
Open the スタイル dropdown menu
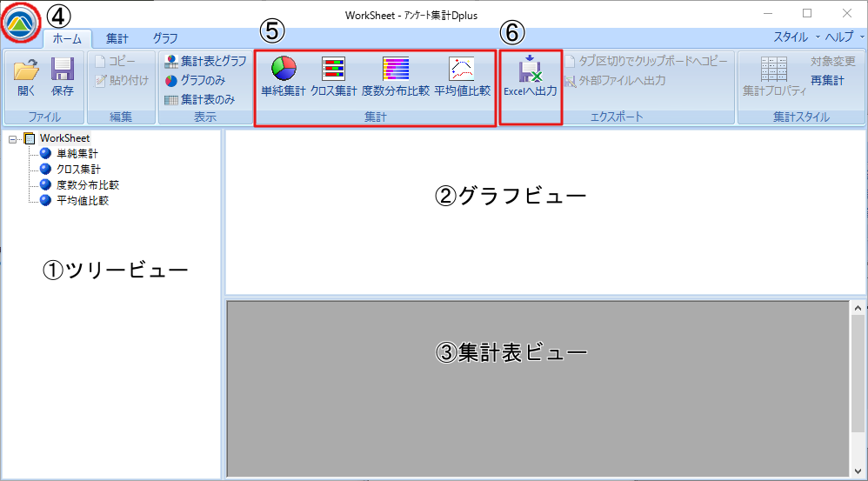(796, 37)
